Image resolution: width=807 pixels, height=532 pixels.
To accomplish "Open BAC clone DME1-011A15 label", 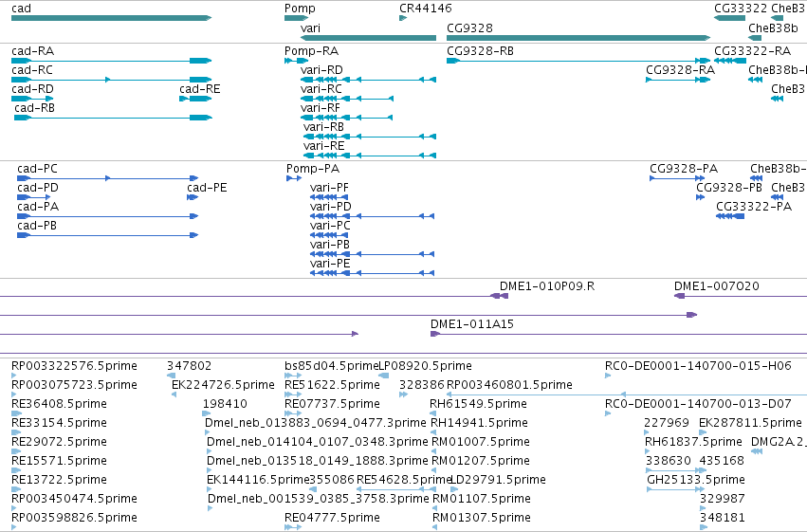I will 472,324.
